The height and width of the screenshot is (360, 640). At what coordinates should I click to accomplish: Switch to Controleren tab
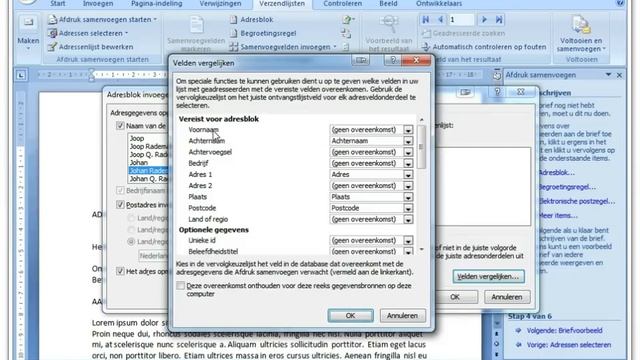[342, 4]
